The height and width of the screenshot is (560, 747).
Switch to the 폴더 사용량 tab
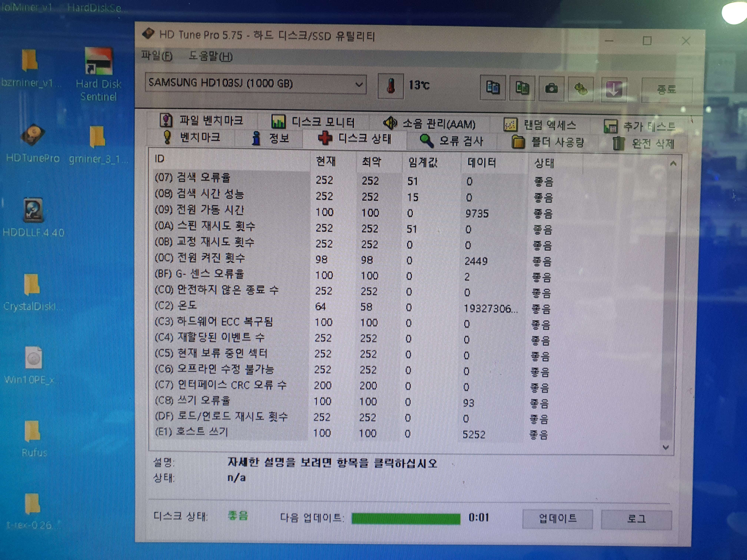548,142
